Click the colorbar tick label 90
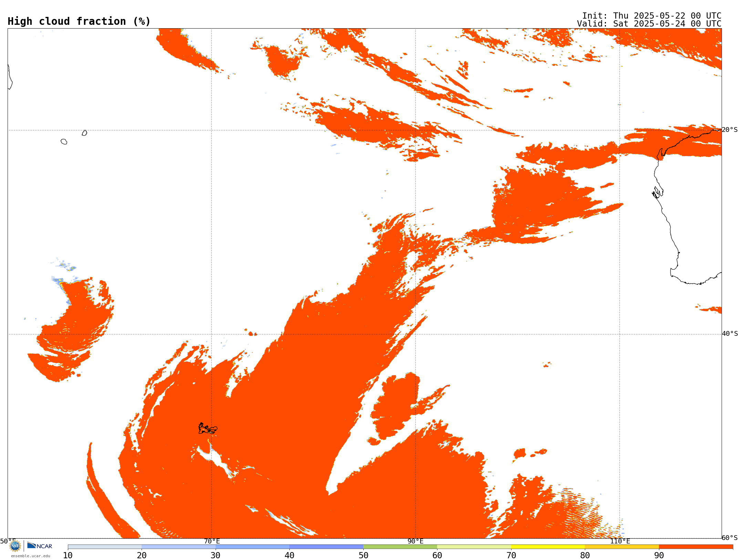744x560 pixels. tap(659, 555)
